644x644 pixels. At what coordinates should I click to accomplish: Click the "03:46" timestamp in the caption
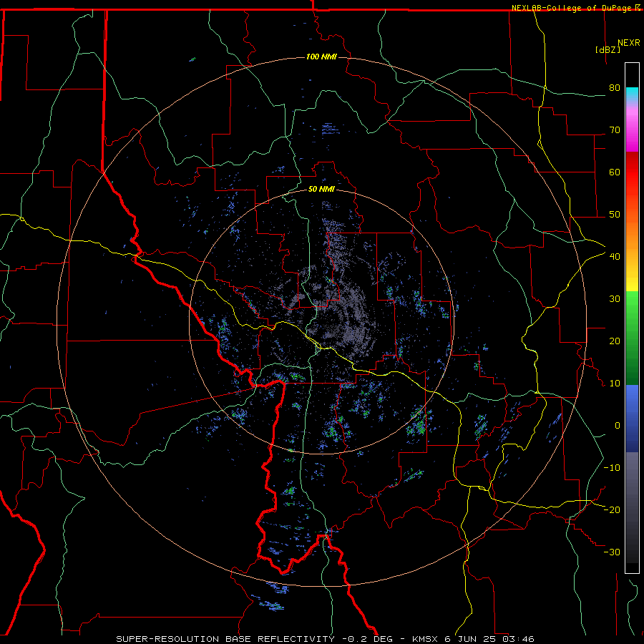click(518, 639)
